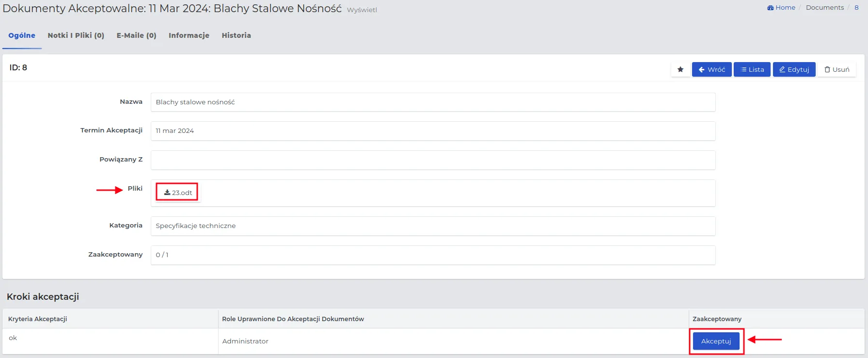Click the Kryteria Akceptacji column header

[x=38, y=319]
